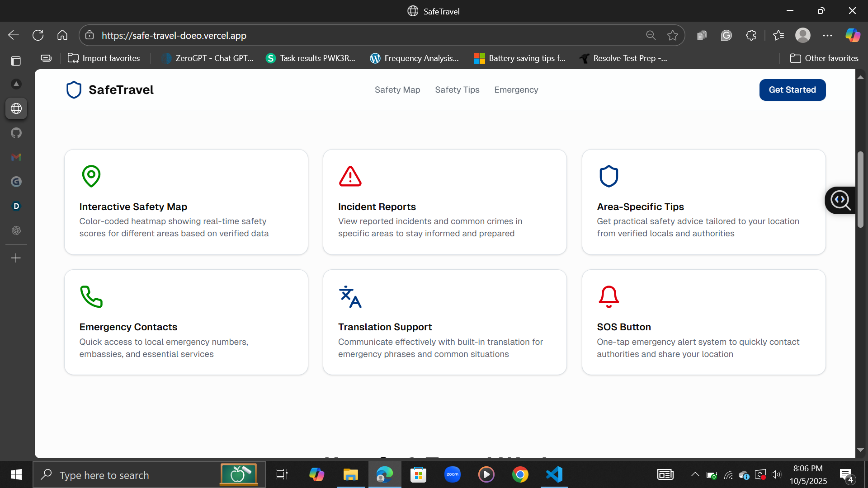Click the red SOS bell icon
This screenshot has height=488, width=868.
(x=609, y=296)
